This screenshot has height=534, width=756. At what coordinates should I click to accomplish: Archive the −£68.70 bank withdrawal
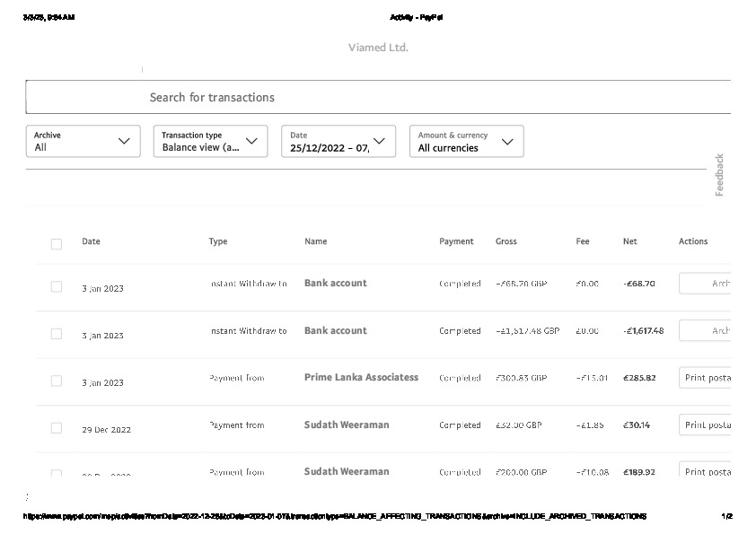706,284
